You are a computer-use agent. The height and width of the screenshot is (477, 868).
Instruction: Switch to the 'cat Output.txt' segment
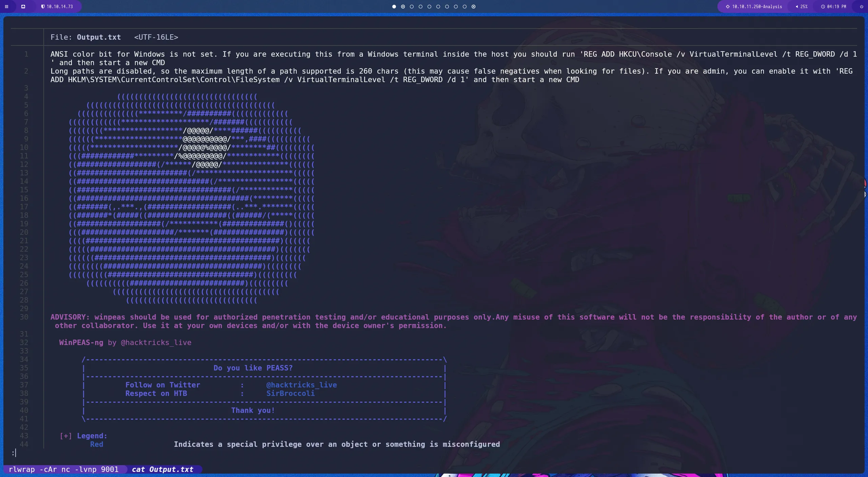click(x=162, y=469)
